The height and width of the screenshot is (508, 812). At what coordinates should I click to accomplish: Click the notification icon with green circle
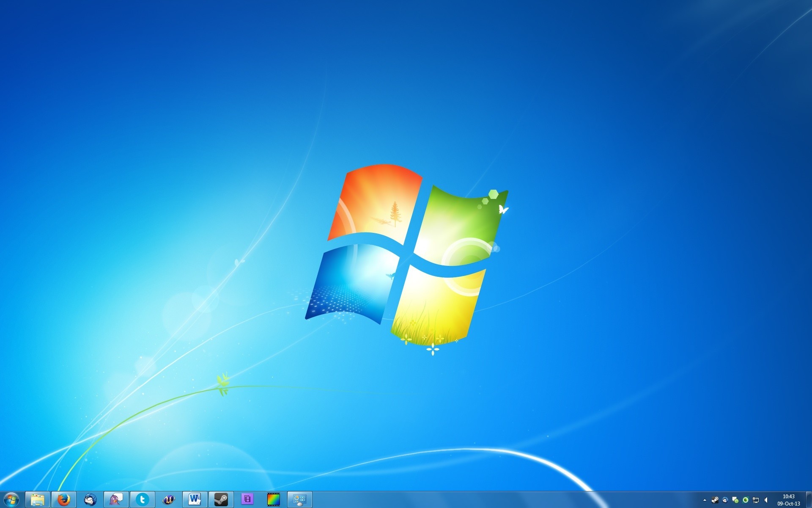click(735, 500)
